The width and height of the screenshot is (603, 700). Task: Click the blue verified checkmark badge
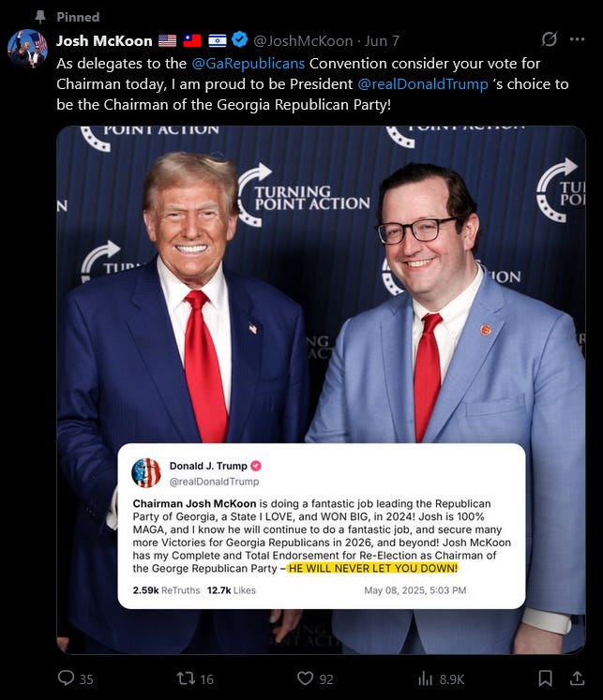coord(240,39)
